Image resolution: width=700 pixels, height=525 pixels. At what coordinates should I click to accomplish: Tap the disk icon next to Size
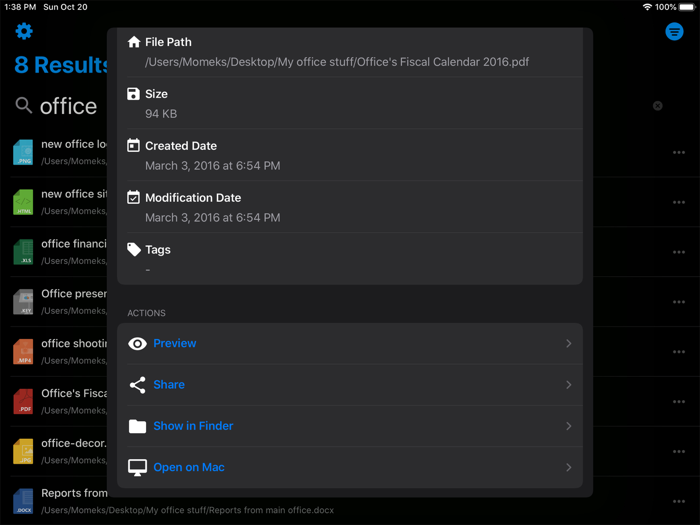(133, 94)
